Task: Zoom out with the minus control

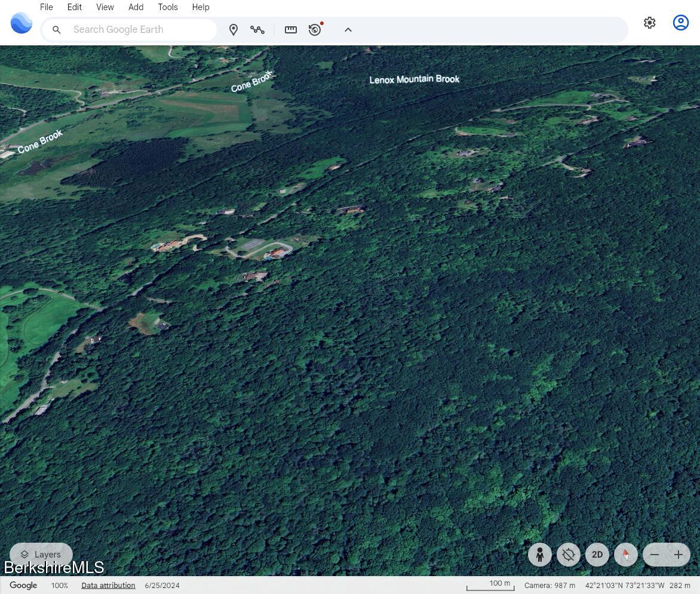Action: [654, 555]
